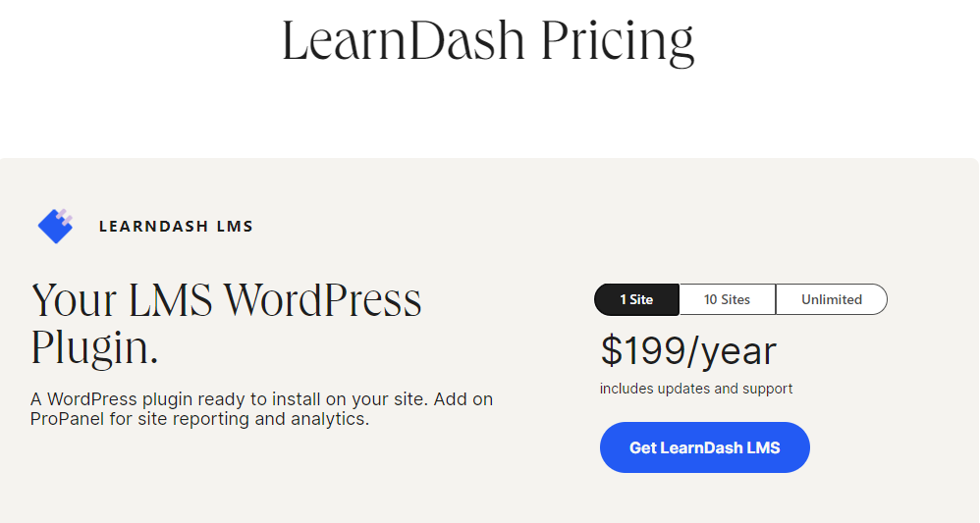
Task: Click the $199/year price text
Action: pyautogui.click(x=688, y=350)
